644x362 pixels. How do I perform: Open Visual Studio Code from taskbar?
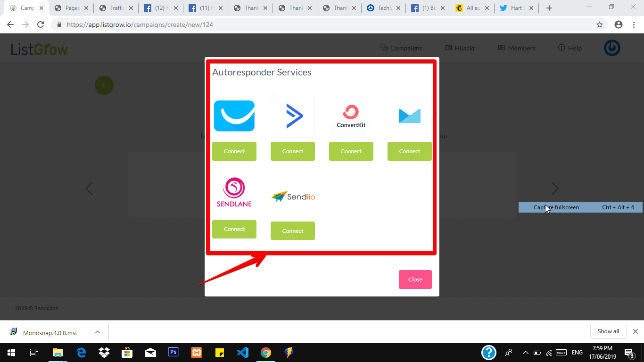[243, 352]
